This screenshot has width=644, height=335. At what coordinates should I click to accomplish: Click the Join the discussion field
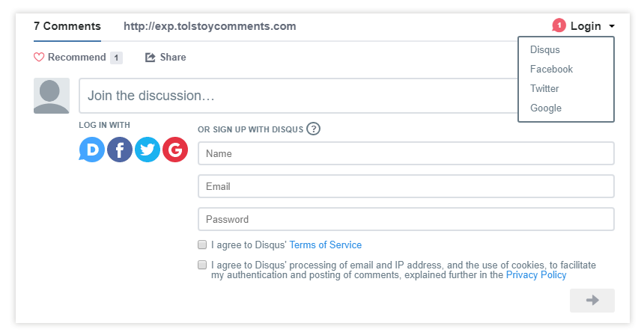[x=299, y=96]
